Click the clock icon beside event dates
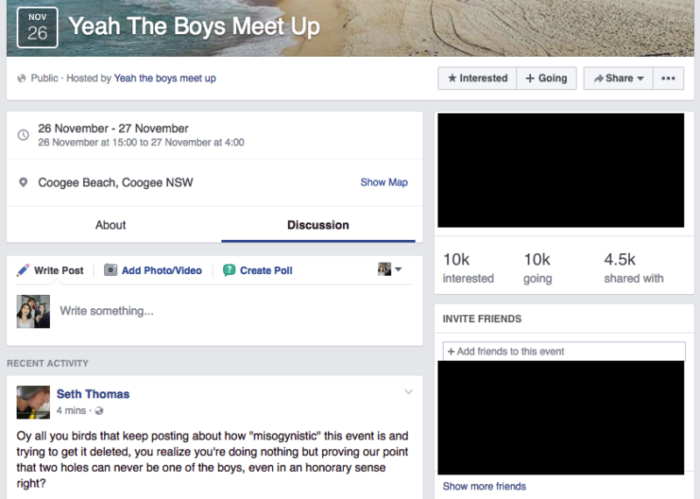The height and width of the screenshot is (499, 700). pos(23,135)
